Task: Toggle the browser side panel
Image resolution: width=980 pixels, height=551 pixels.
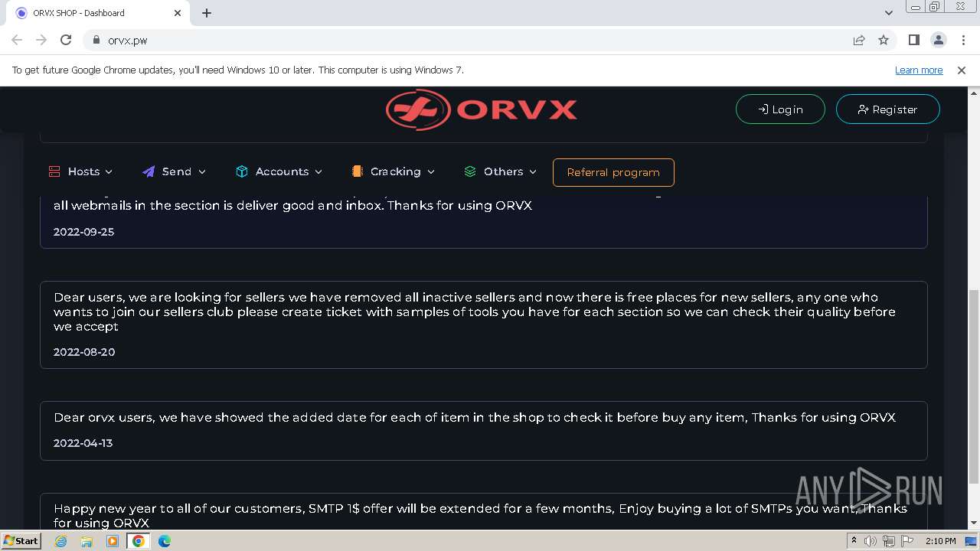Action: pos(913,40)
